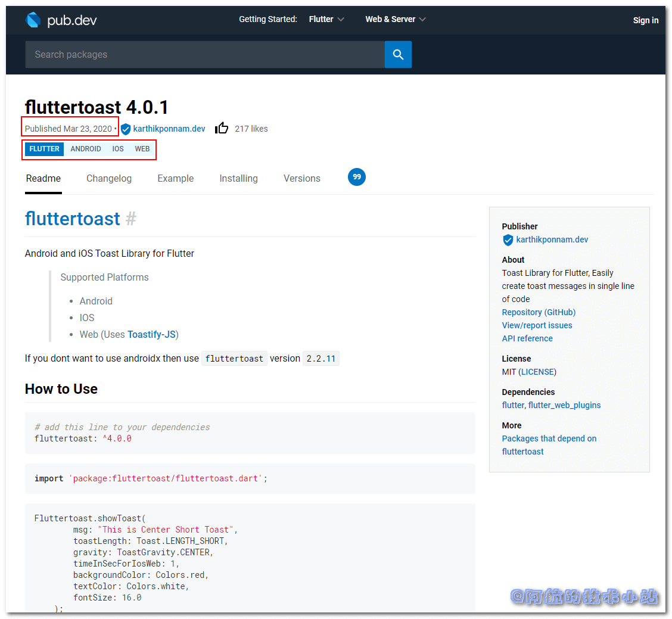Click the verified shield icon in the Publisher sidebar
The height and width of the screenshot is (619, 672).
(x=508, y=240)
